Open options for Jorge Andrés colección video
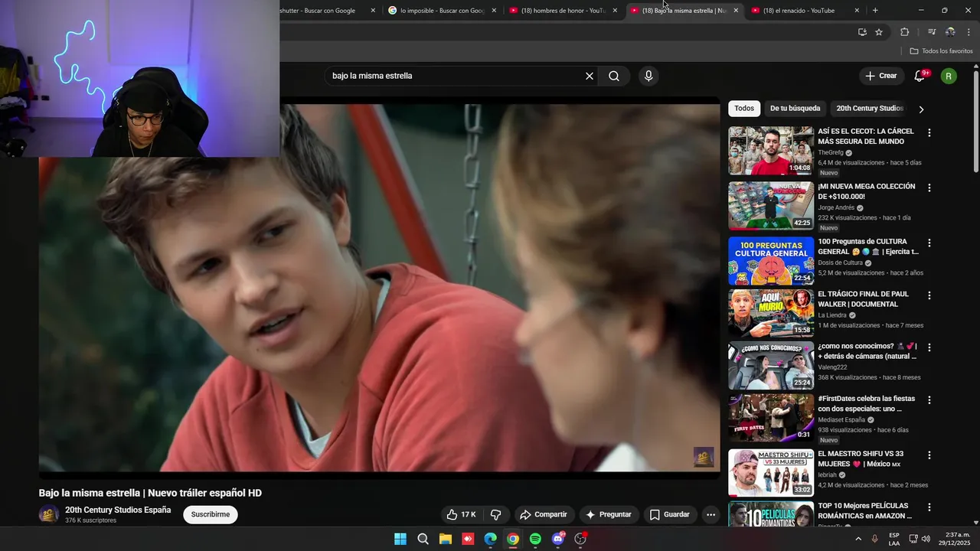The height and width of the screenshot is (551, 980). click(x=929, y=187)
